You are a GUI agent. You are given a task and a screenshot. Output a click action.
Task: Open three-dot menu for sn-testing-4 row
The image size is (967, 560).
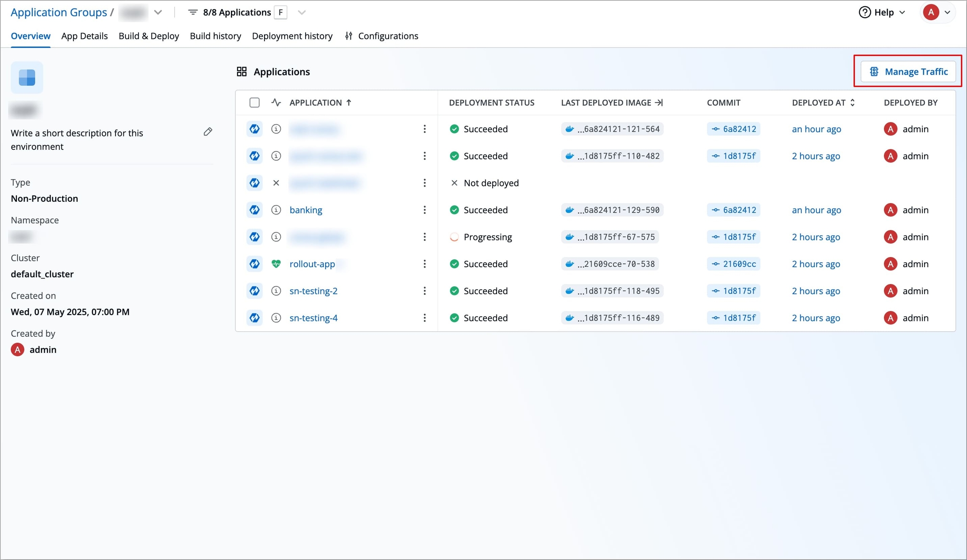[x=424, y=318]
